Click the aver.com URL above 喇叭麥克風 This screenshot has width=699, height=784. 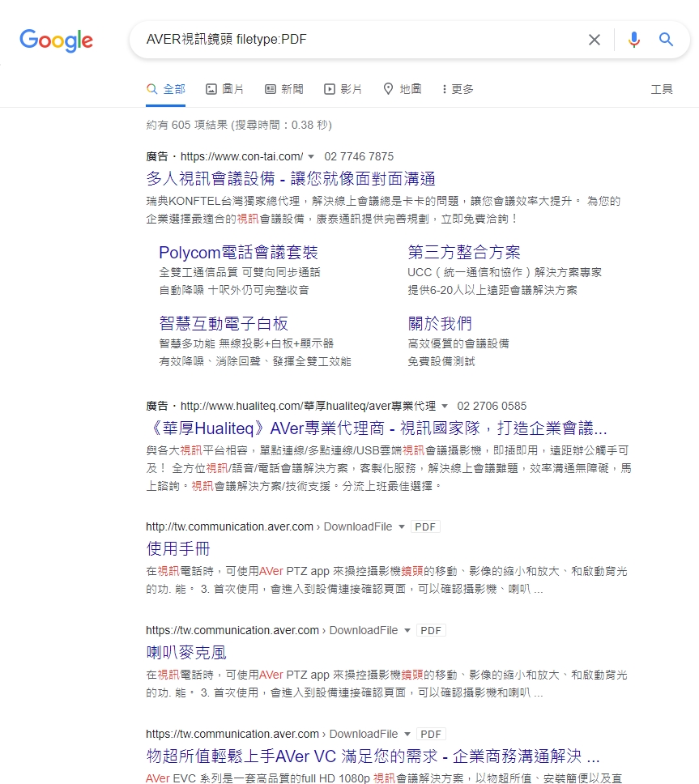[232, 630]
